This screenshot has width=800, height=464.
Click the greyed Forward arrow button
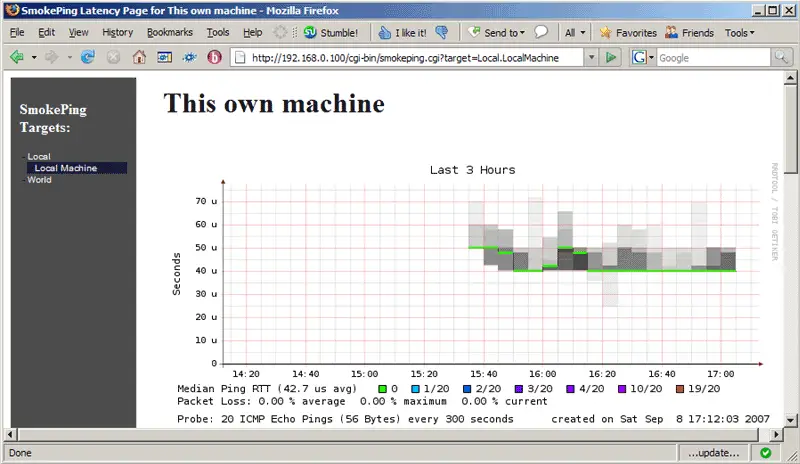tap(52, 57)
